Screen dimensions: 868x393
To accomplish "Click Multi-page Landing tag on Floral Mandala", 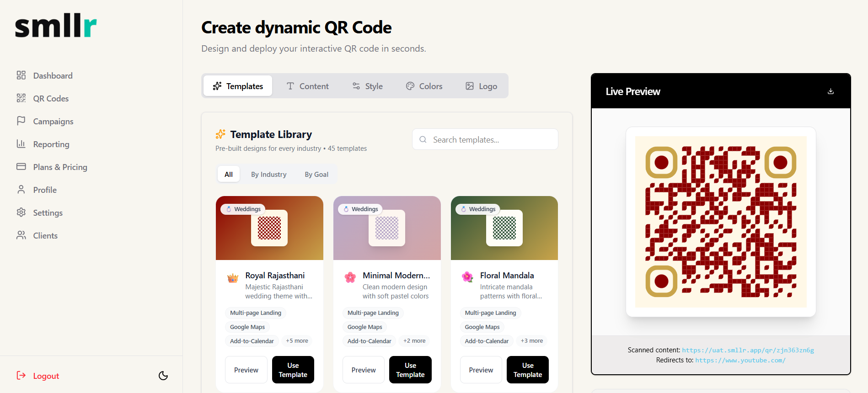I will tap(490, 313).
